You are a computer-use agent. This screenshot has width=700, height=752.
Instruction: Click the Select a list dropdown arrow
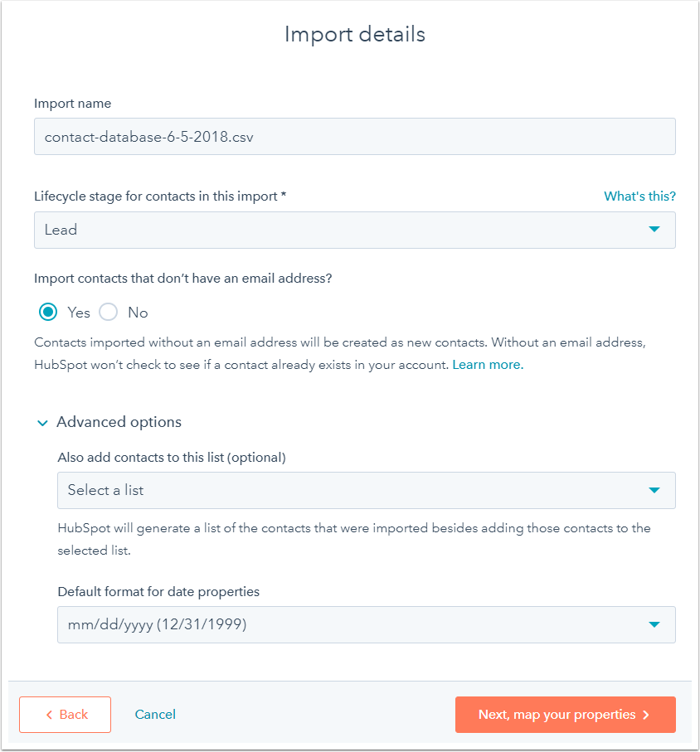point(654,490)
